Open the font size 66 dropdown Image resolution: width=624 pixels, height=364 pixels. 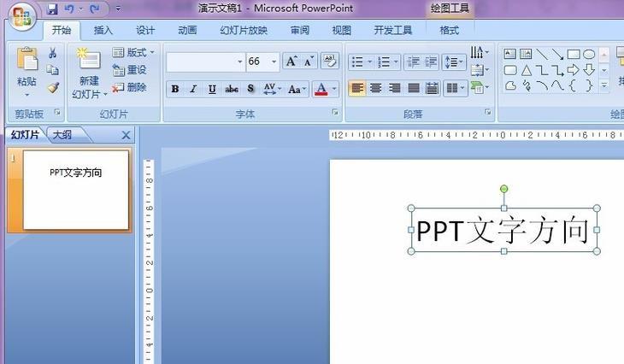[x=274, y=62]
